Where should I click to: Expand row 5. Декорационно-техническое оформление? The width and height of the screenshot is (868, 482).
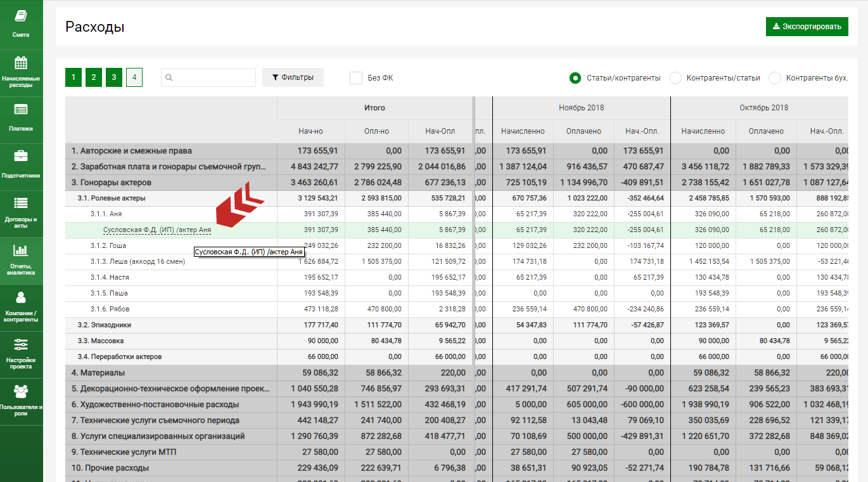point(171,389)
